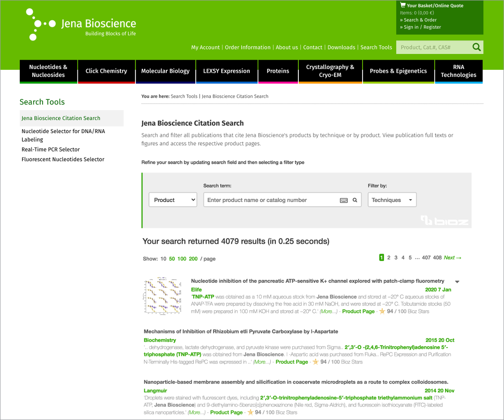Go to results page 3
Screen dimensions: 504x420
click(396, 258)
